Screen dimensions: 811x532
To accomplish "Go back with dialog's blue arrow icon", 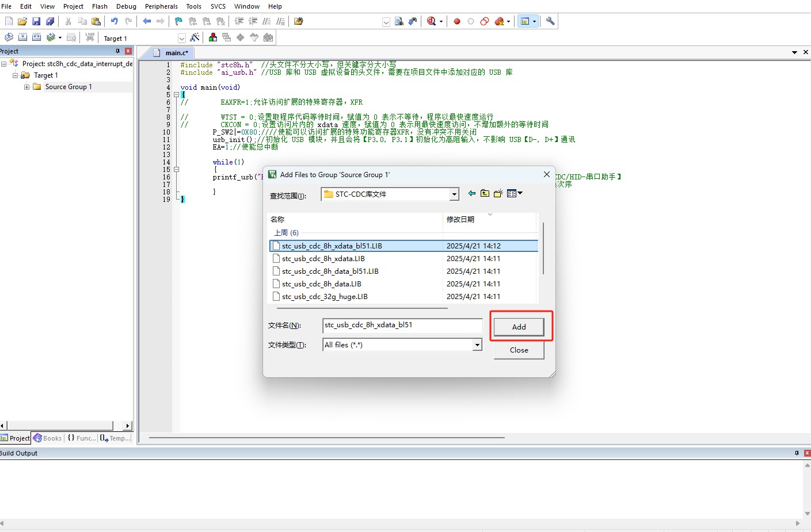I will (x=472, y=193).
